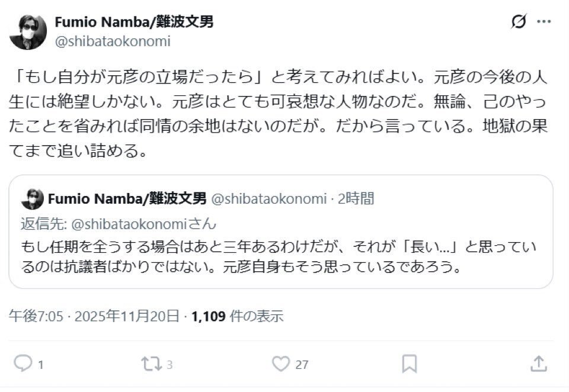Open the @shibataokonomi handle under the author name

click(113, 41)
